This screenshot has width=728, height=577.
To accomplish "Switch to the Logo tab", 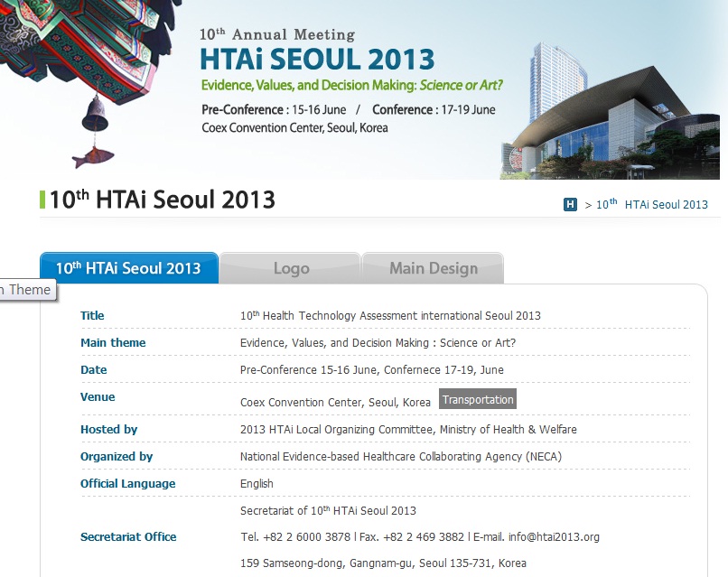I will pos(291,268).
